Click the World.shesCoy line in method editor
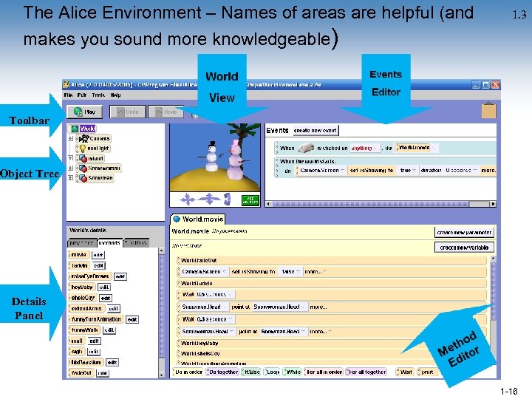 click(x=332, y=353)
